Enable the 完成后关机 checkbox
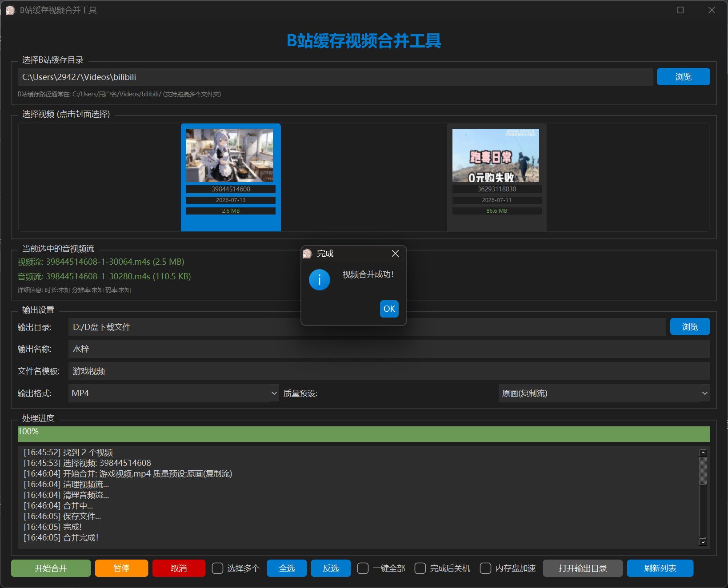The image size is (728, 588). [x=420, y=568]
